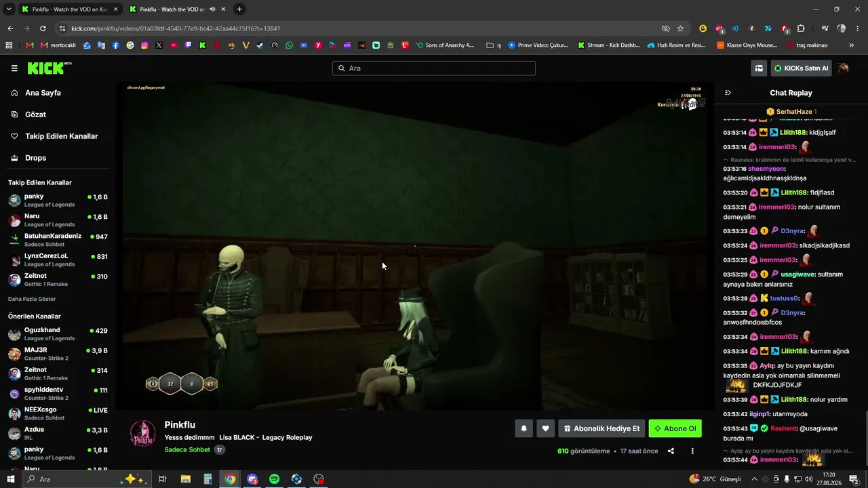Click KICKs Satın Al button
The image size is (868, 488).
pos(801,68)
